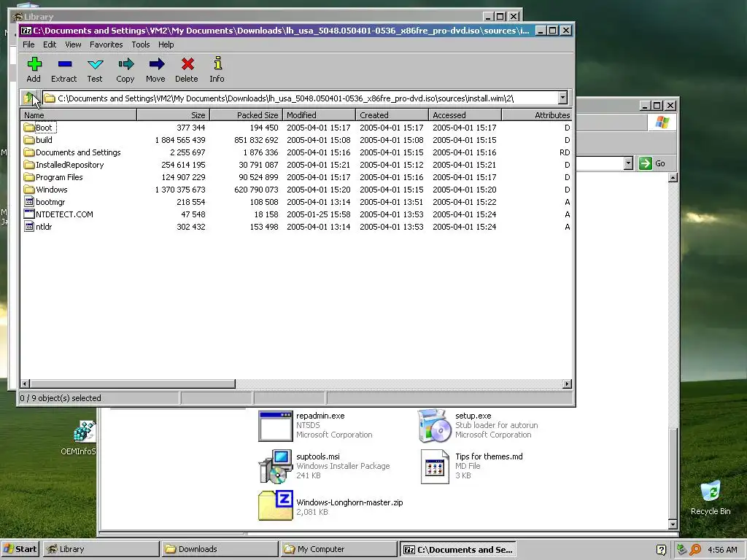Click Go button in Downloads window

click(653, 163)
